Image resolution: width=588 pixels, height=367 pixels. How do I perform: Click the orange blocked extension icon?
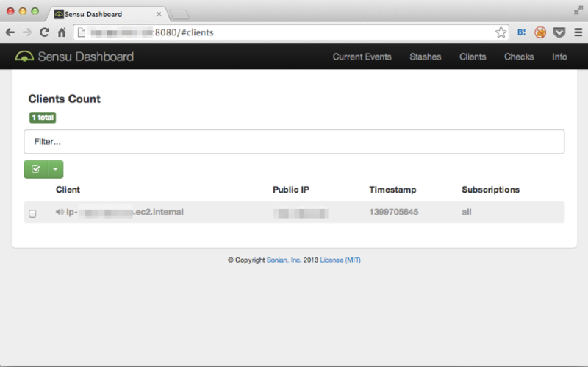[x=540, y=32]
